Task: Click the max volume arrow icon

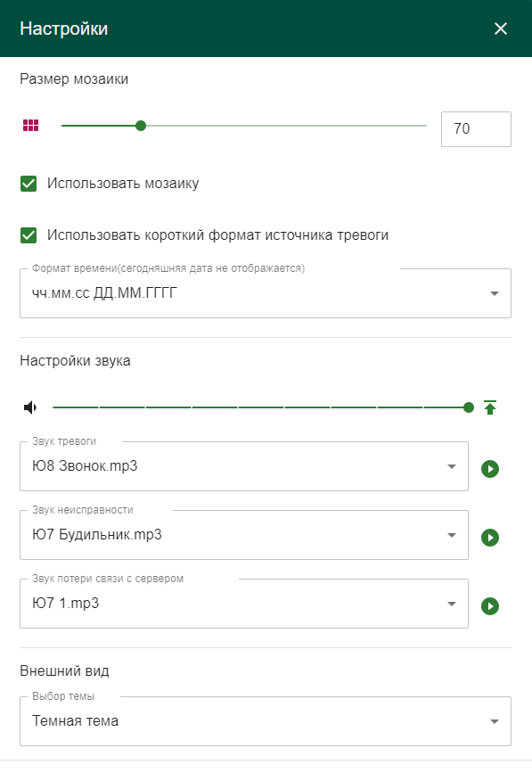Action: pyautogui.click(x=489, y=407)
